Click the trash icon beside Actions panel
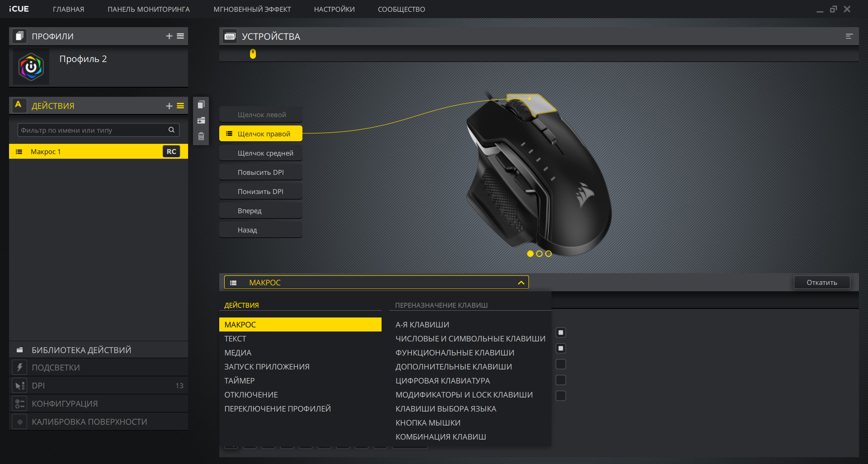The width and height of the screenshot is (868, 464). 201,136
